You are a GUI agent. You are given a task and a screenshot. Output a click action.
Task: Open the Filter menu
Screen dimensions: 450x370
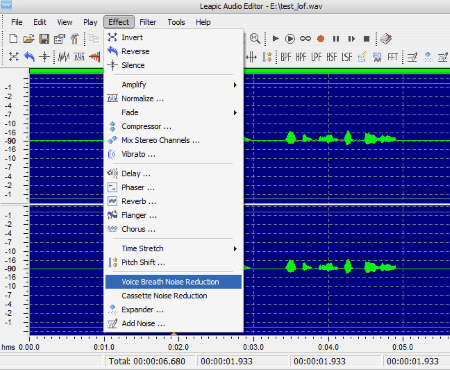pos(147,22)
